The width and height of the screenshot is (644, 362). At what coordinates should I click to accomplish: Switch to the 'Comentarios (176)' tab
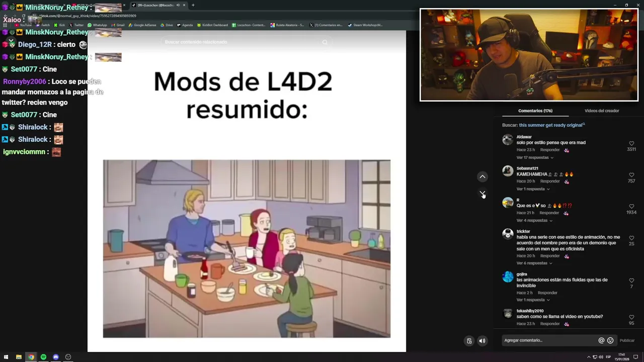coord(535,111)
